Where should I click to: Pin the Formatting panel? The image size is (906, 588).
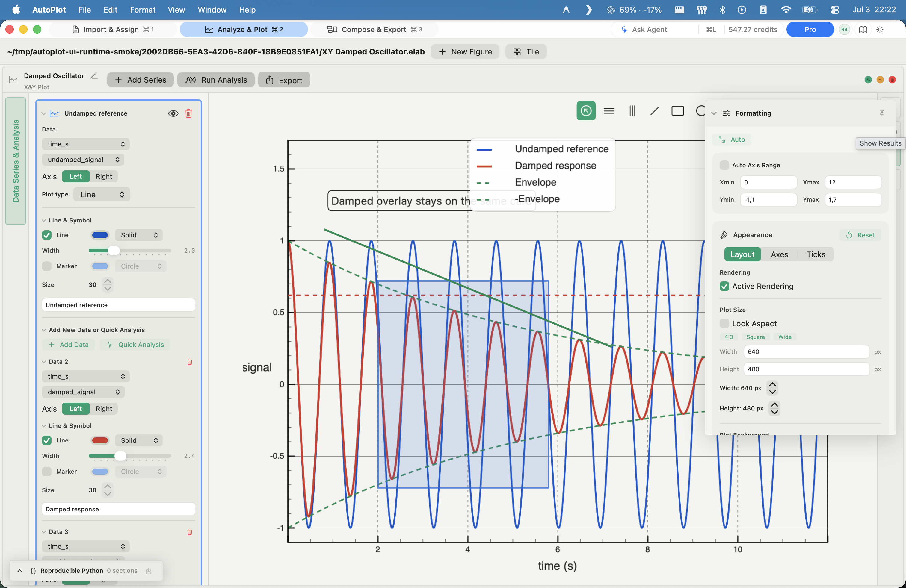pos(882,113)
